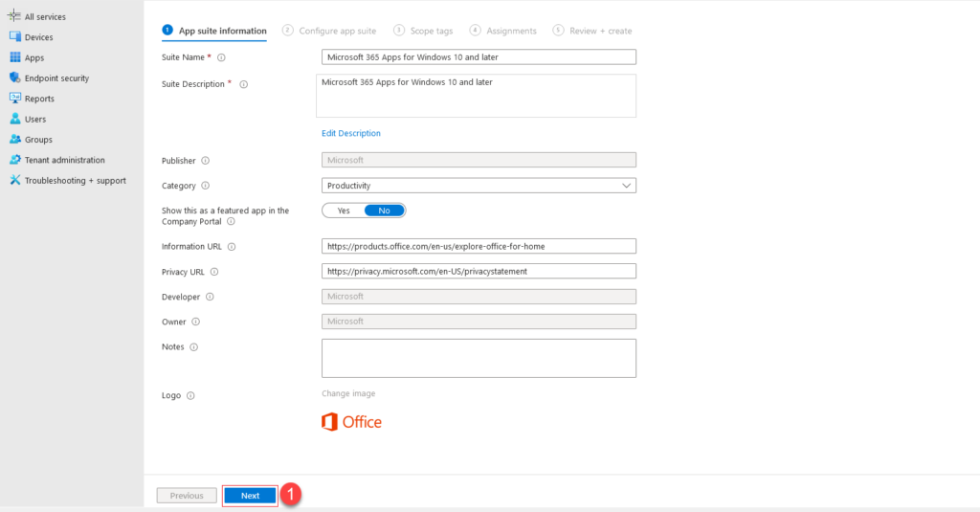Click the Endpoint security shield icon
The width and height of the screenshot is (980, 512).
[x=15, y=78]
